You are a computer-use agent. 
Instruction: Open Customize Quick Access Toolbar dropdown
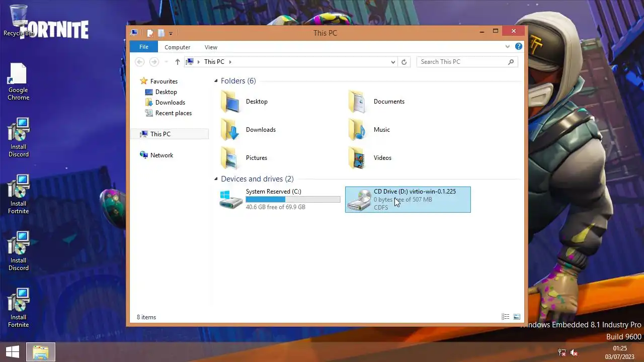tap(171, 34)
